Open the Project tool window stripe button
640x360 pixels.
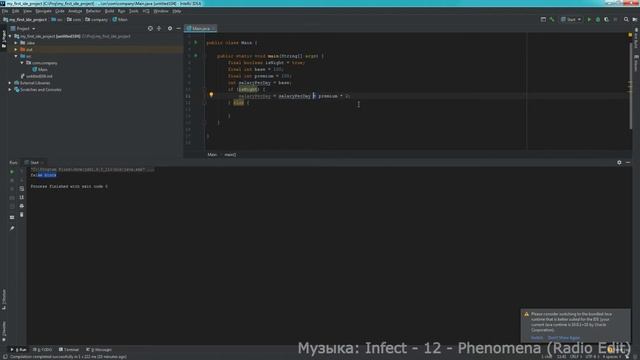click(4, 40)
